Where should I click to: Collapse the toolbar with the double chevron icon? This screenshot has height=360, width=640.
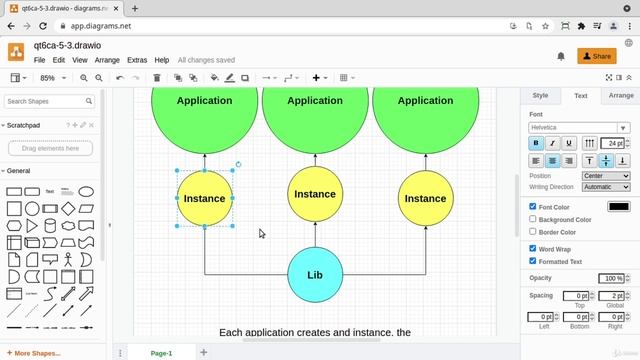coord(629,78)
